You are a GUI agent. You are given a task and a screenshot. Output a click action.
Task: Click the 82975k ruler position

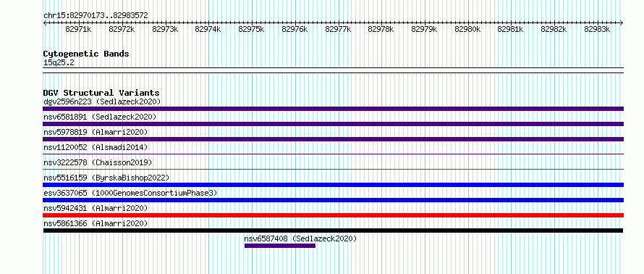coord(251,29)
